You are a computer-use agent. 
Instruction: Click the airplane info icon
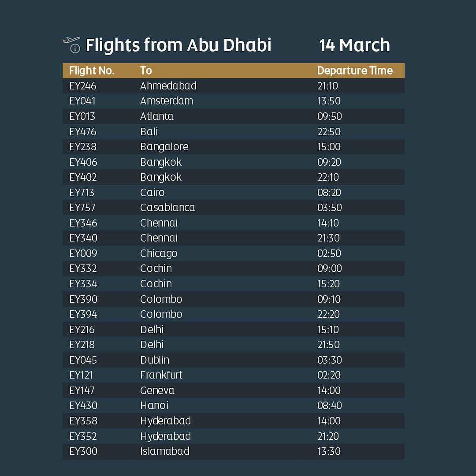pyautogui.click(x=71, y=45)
